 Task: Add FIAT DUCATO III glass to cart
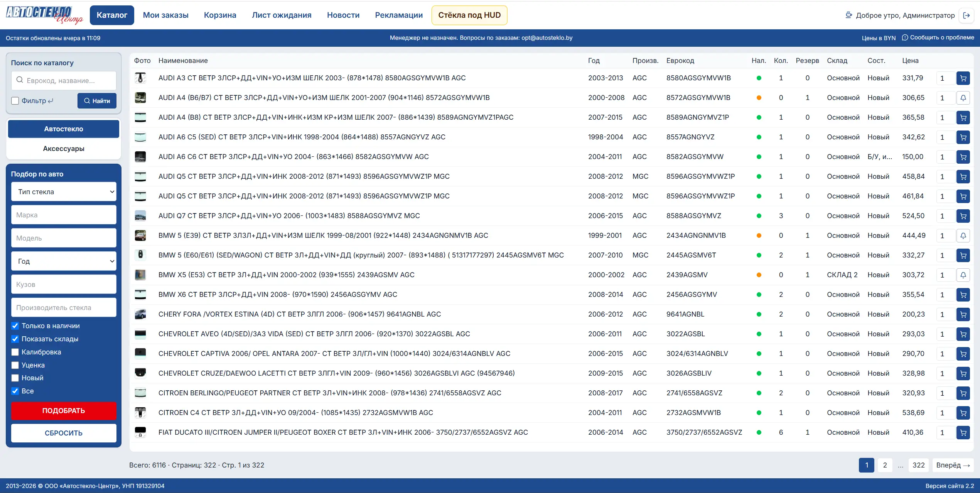(x=963, y=432)
